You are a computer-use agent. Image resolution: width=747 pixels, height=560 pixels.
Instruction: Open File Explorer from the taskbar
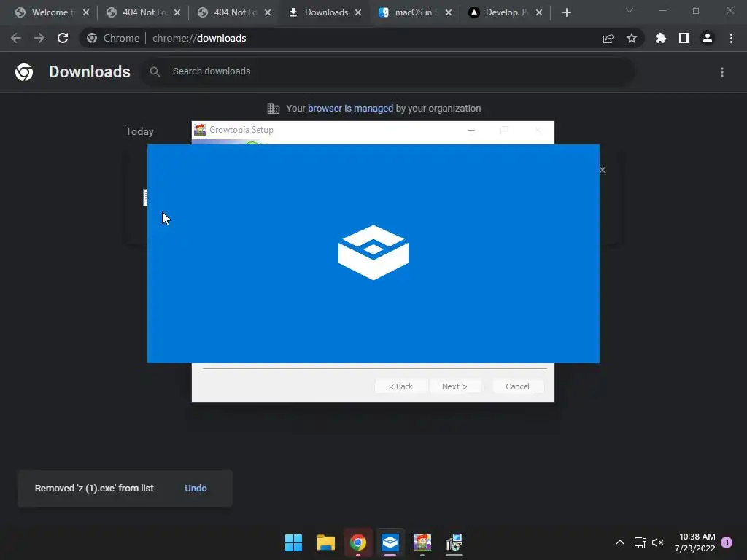coord(326,542)
